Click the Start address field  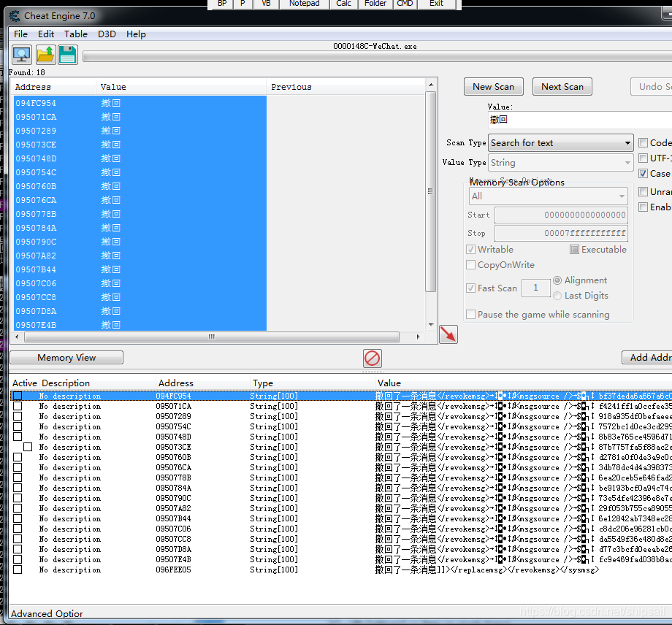click(x=561, y=215)
